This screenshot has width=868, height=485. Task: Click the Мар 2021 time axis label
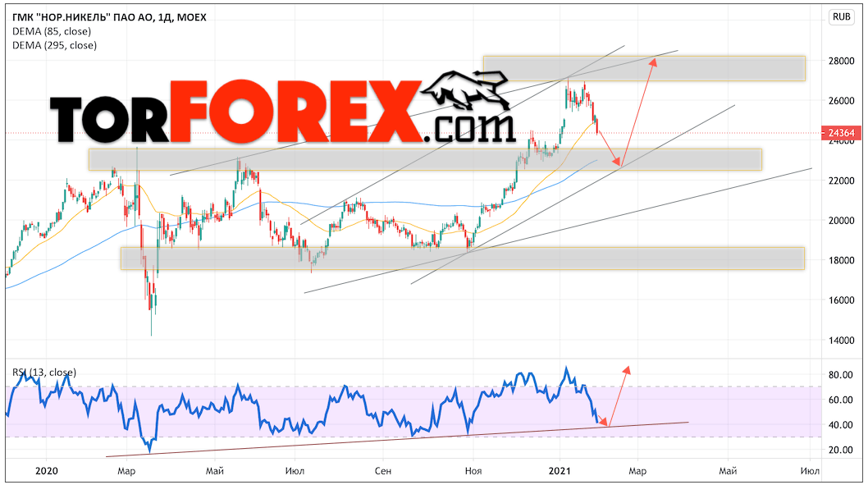(637, 471)
